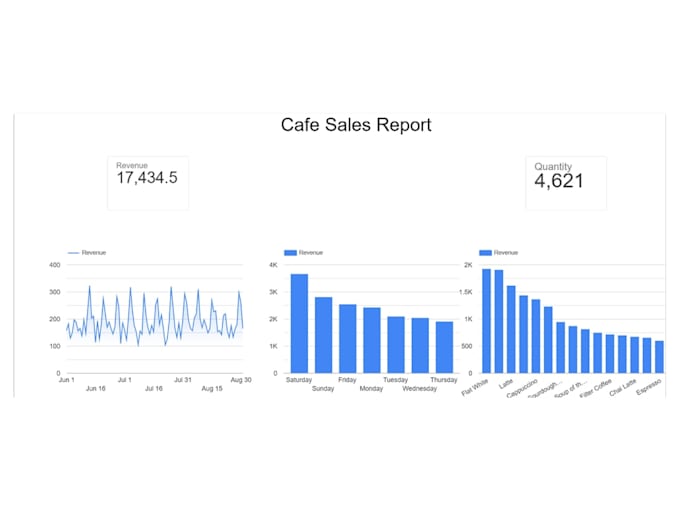Image resolution: width=680 pixels, height=510 pixels.
Task: Click the Saturday revenue bar
Action: point(299,324)
